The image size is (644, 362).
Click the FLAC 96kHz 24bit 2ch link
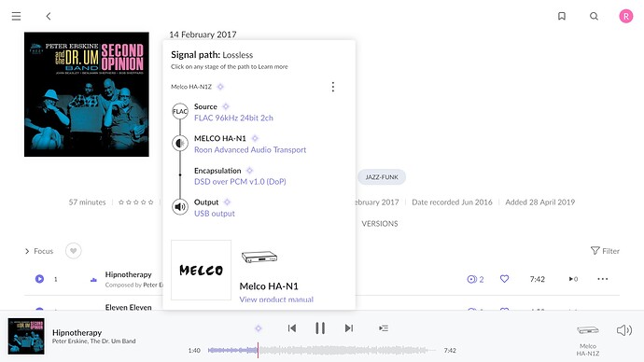(233, 118)
